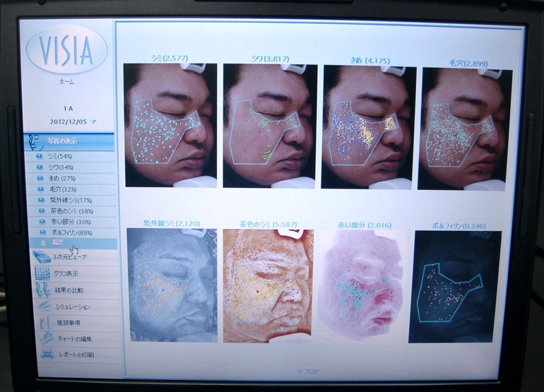The image size is (544, 392).
Task: Open the グラフ表示 chart icon
Action: coord(43,273)
